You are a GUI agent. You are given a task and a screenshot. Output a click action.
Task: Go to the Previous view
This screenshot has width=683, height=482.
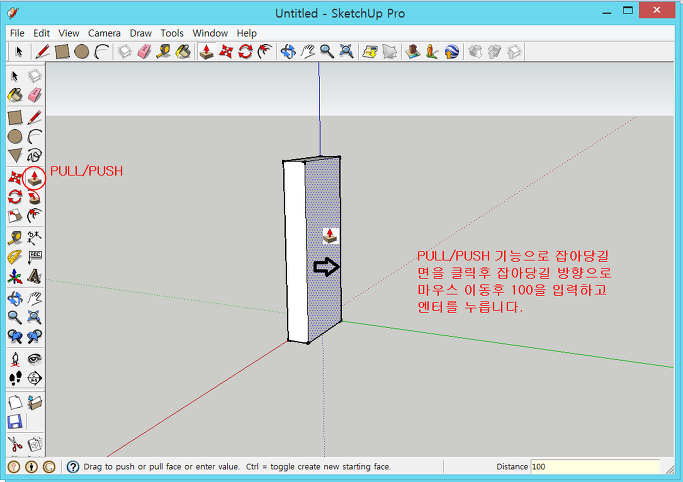pos(15,336)
